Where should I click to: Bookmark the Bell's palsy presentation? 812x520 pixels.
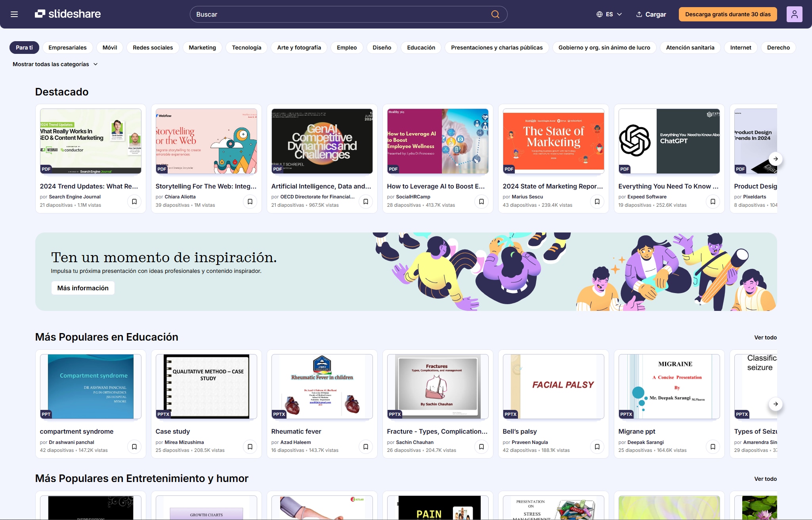(597, 446)
